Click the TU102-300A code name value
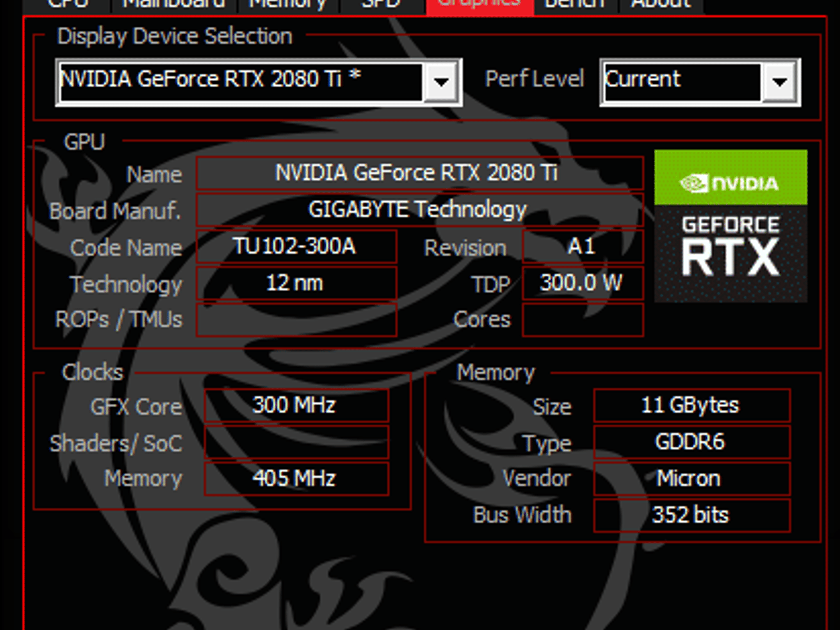 click(297, 247)
